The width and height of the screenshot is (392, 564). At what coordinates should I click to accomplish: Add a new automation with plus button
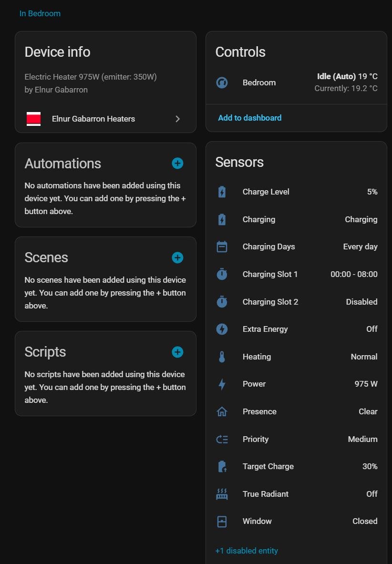pos(177,164)
